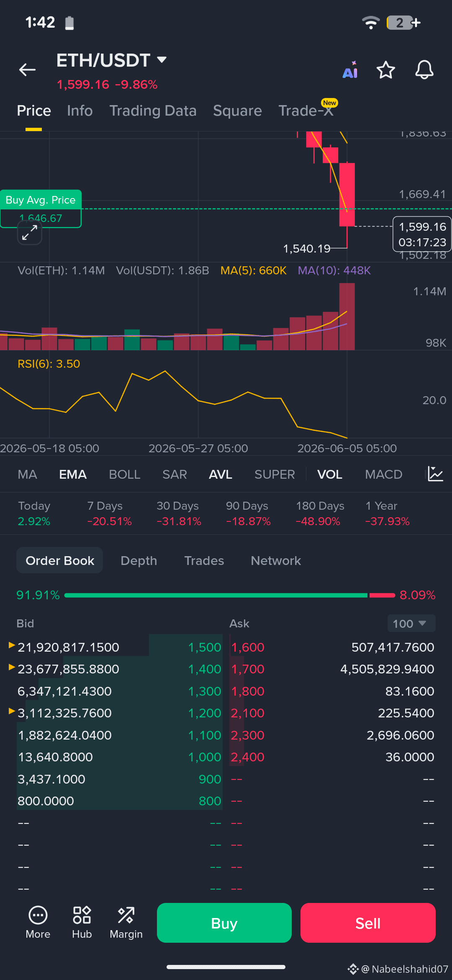Screen dimensions: 452x980
Task: Open chart indicator settings icon
Action: (x=435, y=474)
